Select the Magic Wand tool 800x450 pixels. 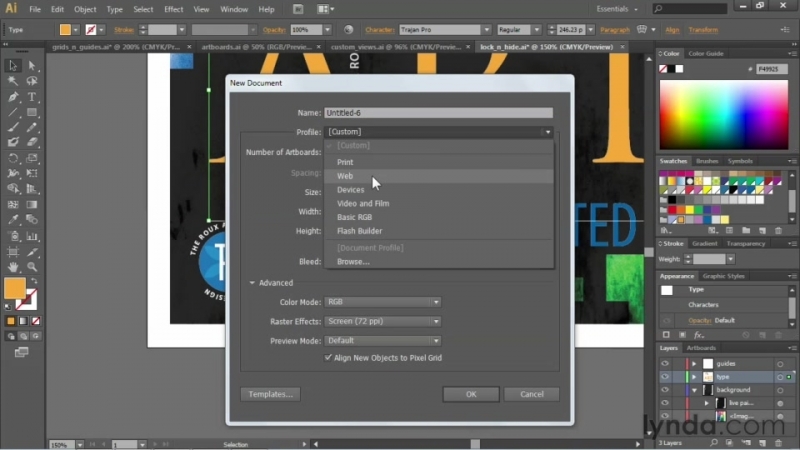[13, 81]
